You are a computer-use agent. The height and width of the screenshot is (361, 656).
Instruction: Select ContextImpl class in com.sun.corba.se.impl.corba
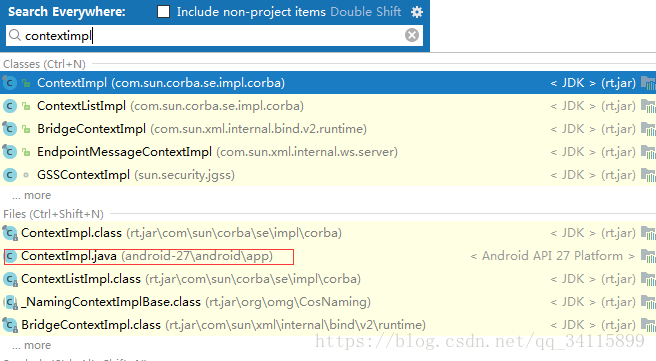(x=328, y=83)
